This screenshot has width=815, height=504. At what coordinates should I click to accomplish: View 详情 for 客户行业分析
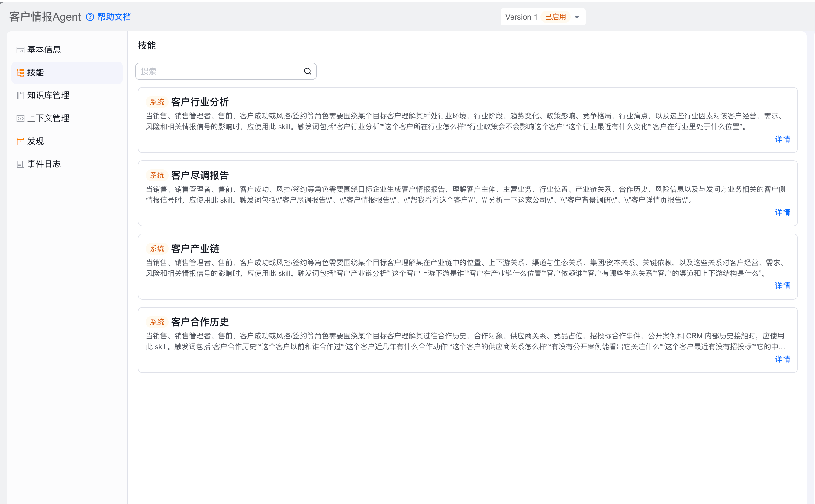point(782,139)
